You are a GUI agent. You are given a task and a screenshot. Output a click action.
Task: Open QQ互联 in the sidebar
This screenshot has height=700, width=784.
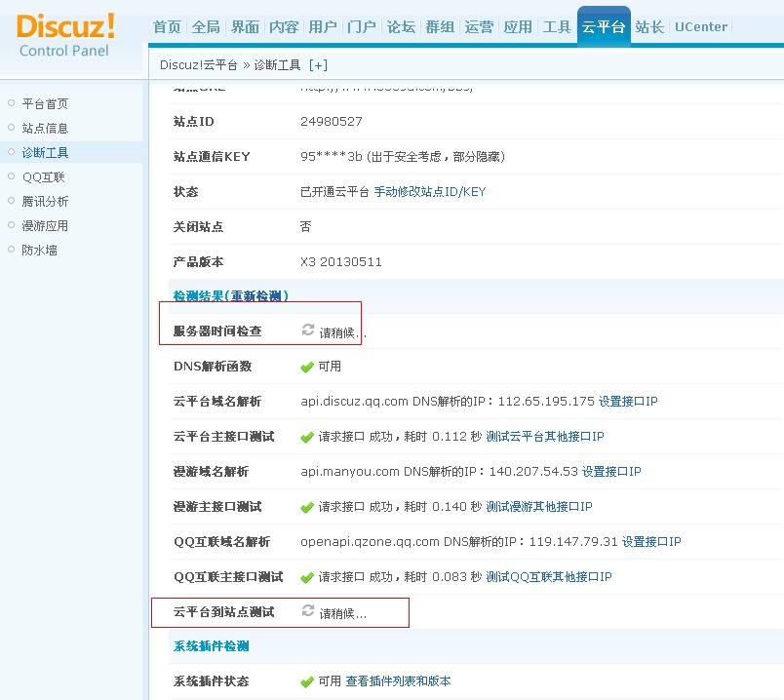tap(44, 177)
